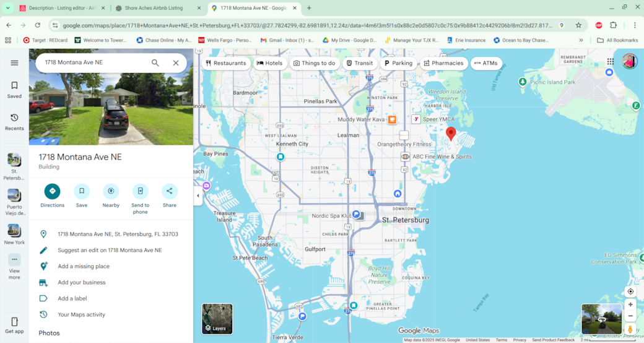Show all bookmarks overflow chevron
The image size is (644, 343).
click(x=581, y=40)
